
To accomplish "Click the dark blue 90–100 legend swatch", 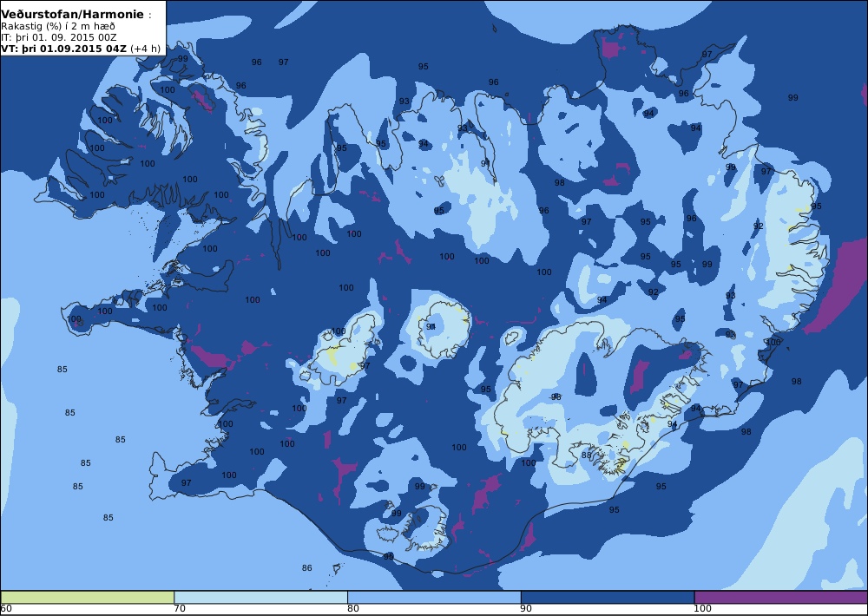I will click(x=608, y=597).
